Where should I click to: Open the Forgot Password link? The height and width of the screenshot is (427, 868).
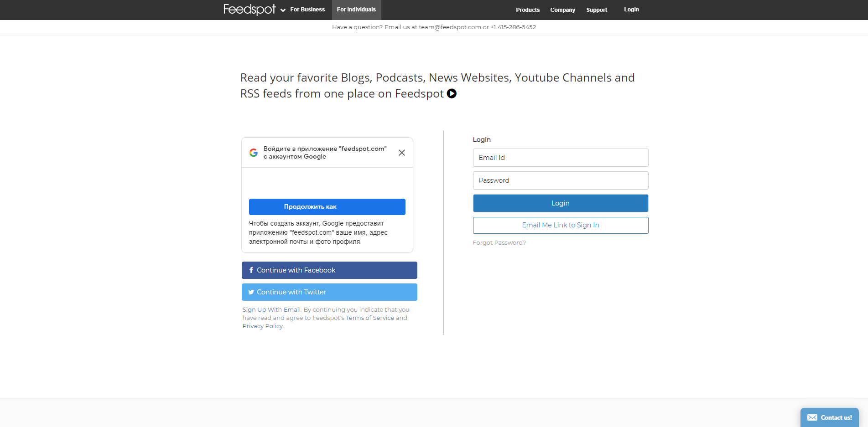[499, 243]
